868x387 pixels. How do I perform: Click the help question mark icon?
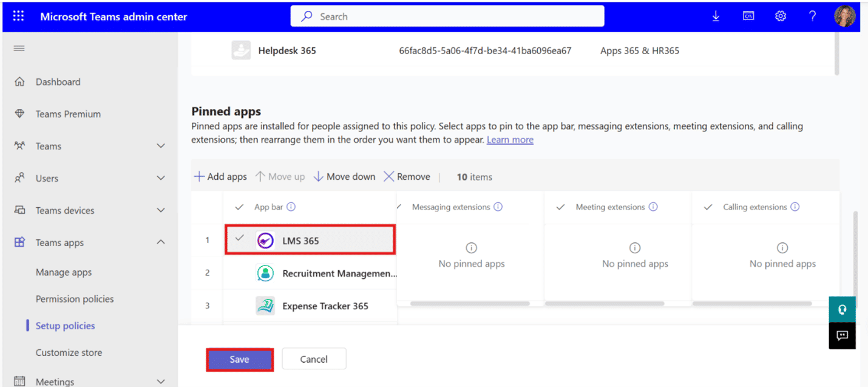pos(812,16)
